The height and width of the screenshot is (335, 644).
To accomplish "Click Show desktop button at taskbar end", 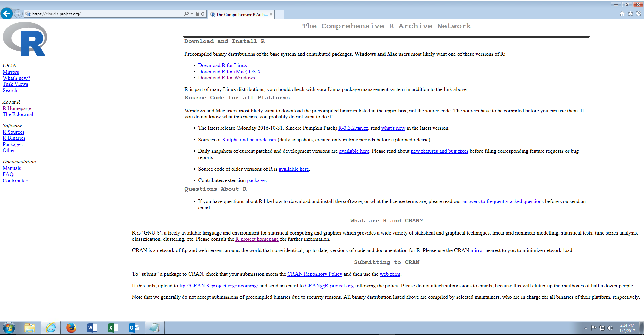I will point(641,328).
